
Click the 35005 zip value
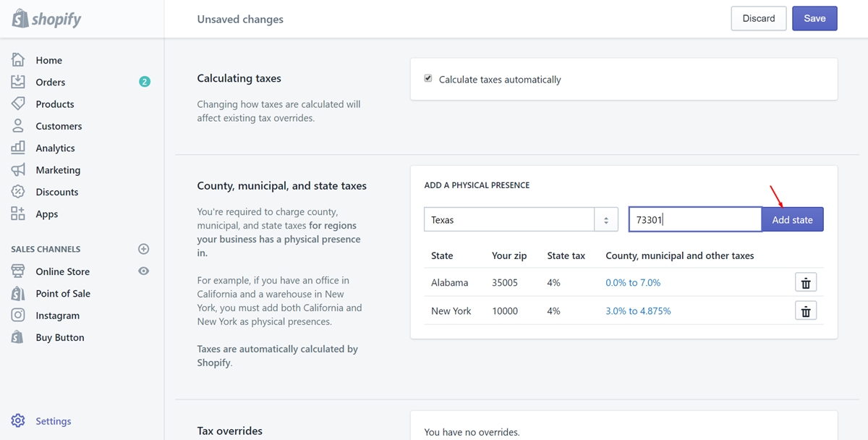pyautogui.click(x=505, y=283)
